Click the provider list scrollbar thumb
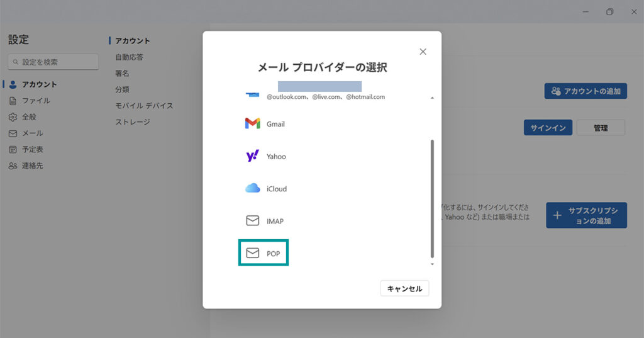This screenshot has height=338, width=644. [x=432, y=199]
